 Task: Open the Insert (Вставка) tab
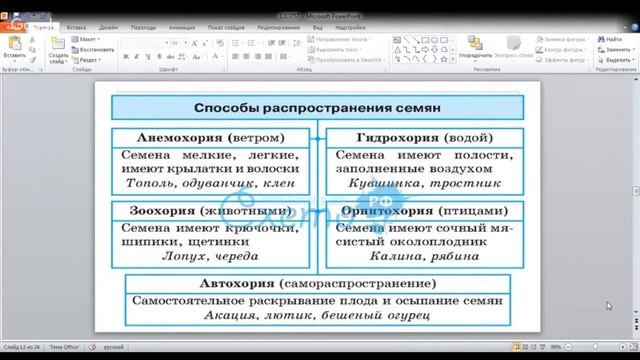pos(76,27)
